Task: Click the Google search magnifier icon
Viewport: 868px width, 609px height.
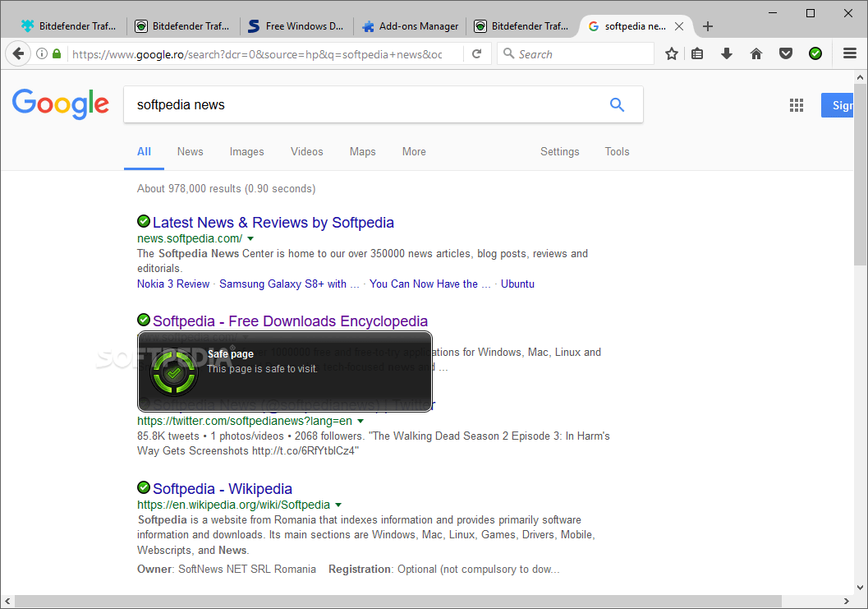Action: tap(617, 104)
